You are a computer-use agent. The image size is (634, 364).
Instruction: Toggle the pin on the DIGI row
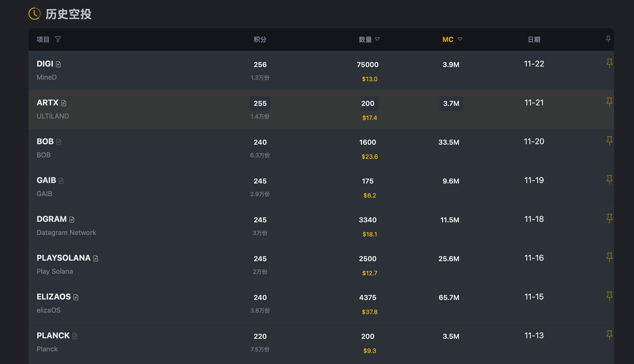pyautogui.click(x=609, y=63)
